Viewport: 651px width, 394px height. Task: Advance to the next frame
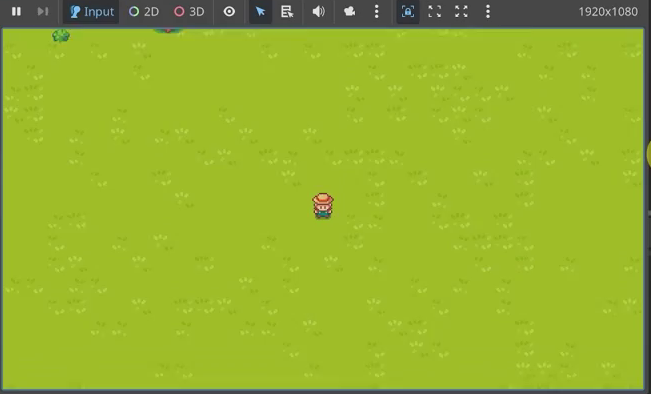(43, 11)
